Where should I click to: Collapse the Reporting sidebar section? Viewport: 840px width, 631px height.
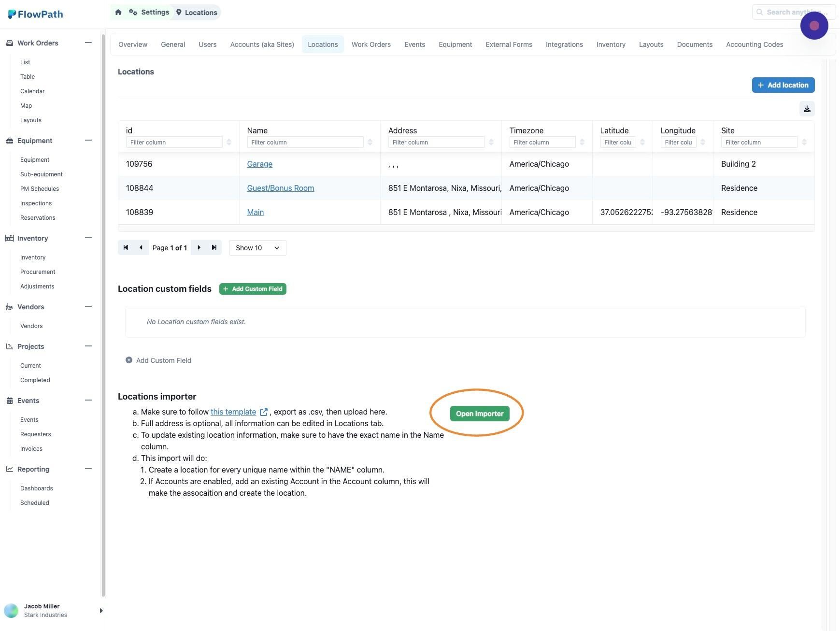tap(88, 469)
